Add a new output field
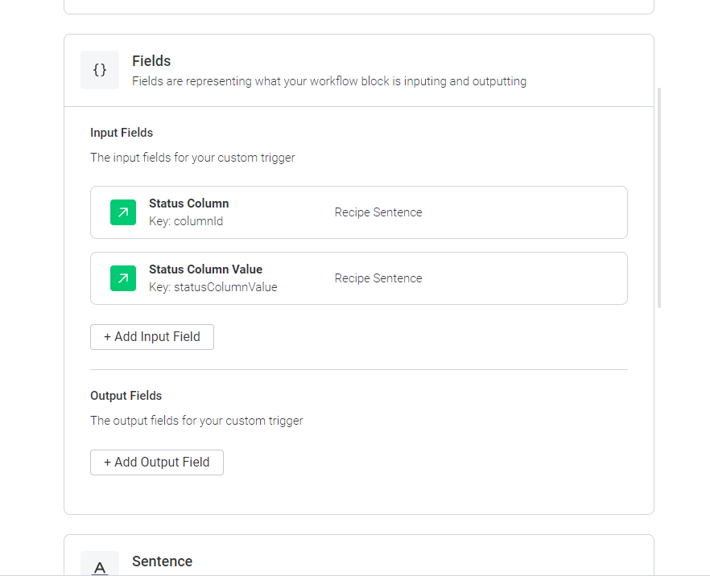The height and width of the screenshot is (588, 710). point(157,463)
